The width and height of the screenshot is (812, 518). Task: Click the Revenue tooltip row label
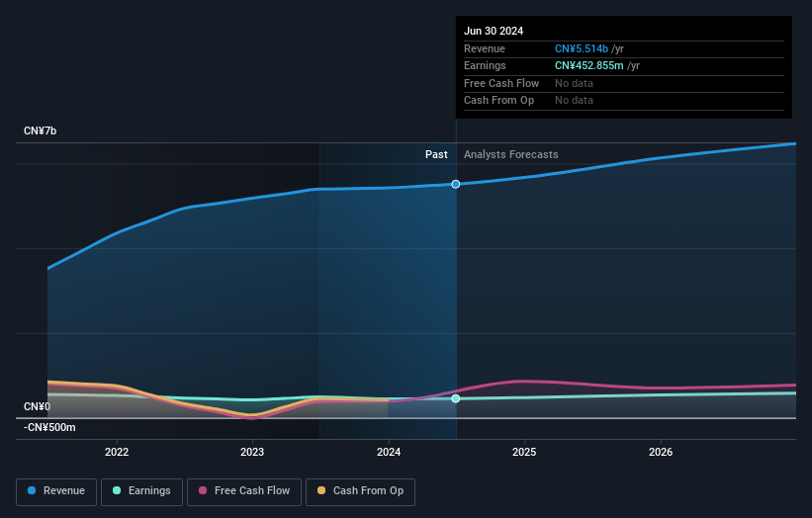click(x=485, y=48)
